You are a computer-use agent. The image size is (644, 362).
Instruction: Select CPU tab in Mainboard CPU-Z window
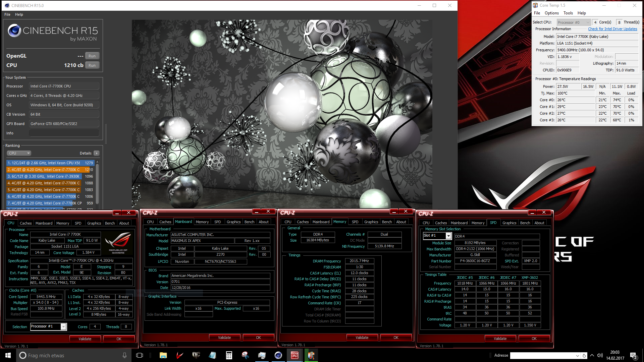point(151,222)
